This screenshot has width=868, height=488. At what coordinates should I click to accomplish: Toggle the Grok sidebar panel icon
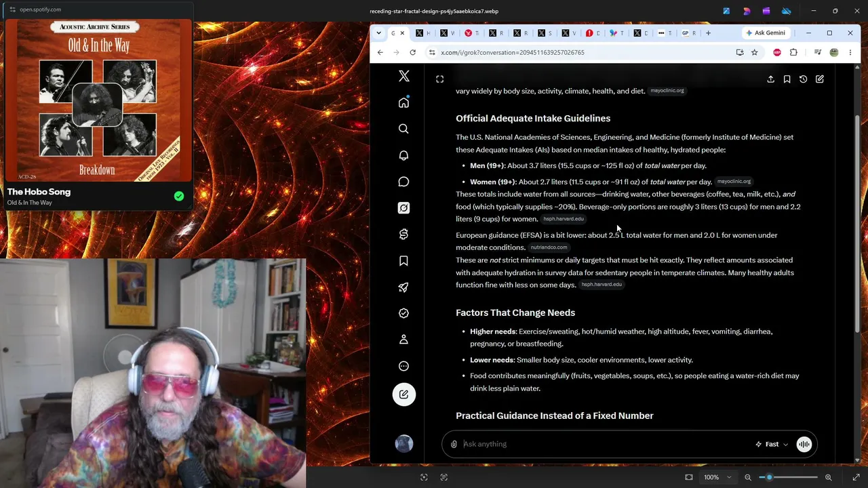[x=439, y=79]
